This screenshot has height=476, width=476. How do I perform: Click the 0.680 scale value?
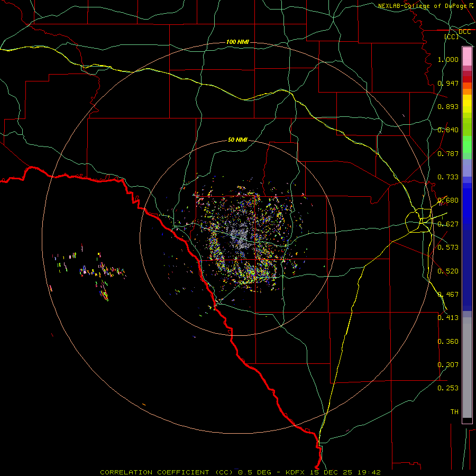point(448,200)
